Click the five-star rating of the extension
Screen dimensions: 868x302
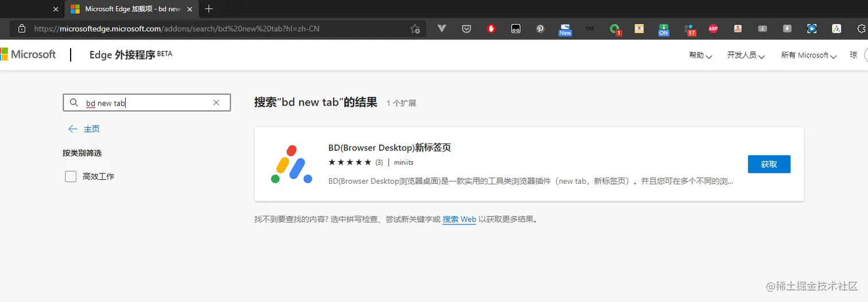tap(350, 162)
